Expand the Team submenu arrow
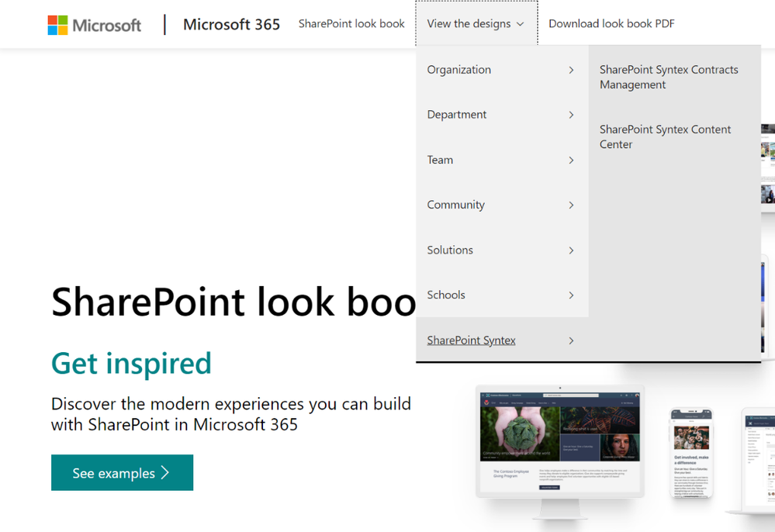The height and width of the screenshot is (532, 775). click(571, 160)
